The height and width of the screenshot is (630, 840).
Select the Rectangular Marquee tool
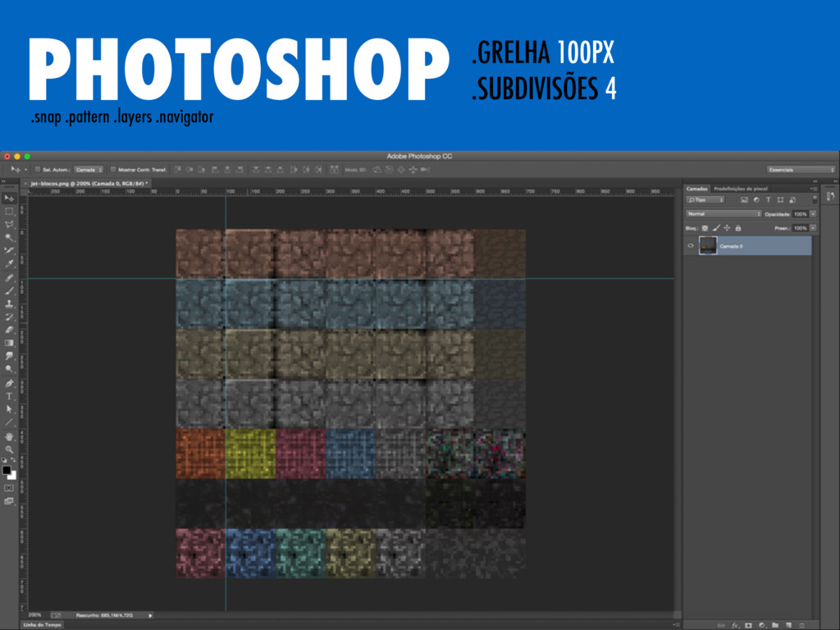click(x=9, y=212)
